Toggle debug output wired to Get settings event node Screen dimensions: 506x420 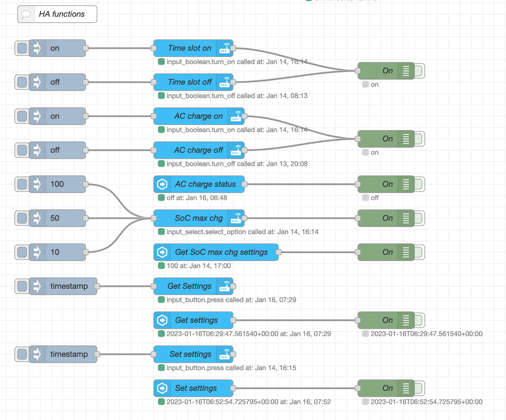[419, 320]
